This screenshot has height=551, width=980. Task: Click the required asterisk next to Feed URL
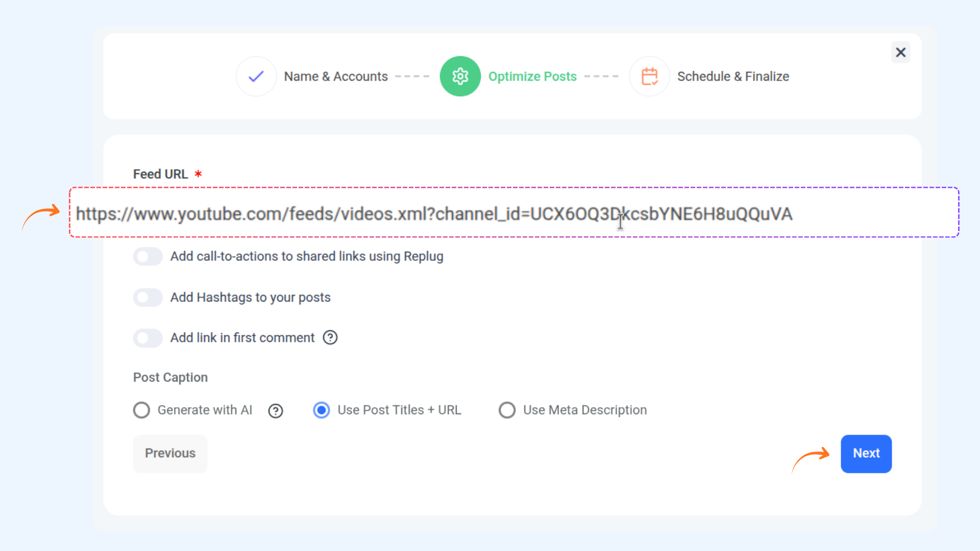[198, 174]
